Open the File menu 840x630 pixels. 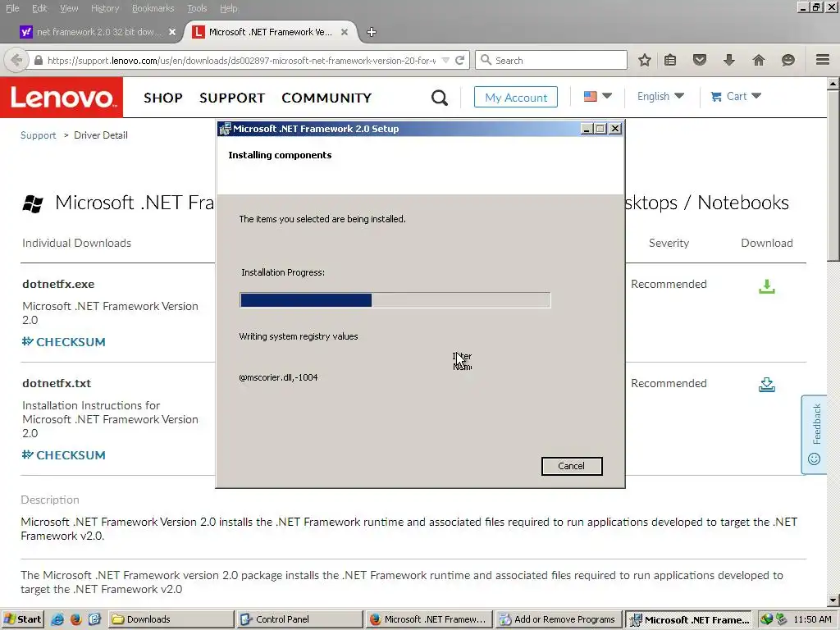(x=12, y=8)
